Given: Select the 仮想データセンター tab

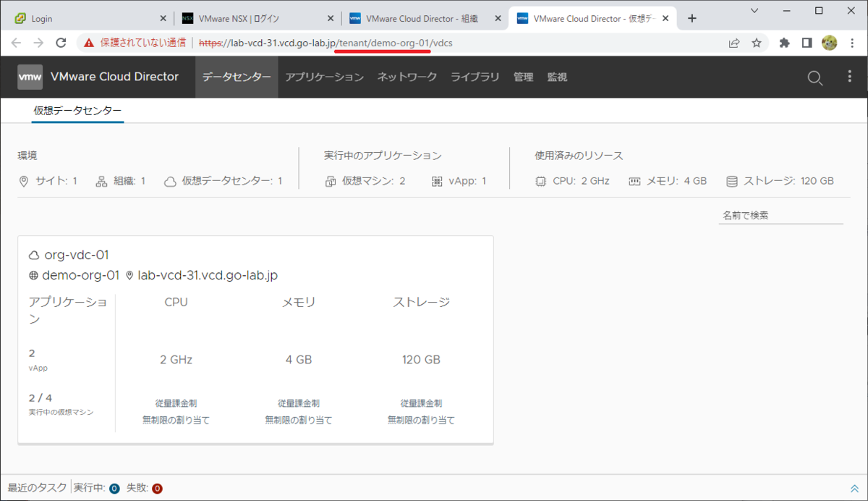Looking at the screenshot, I should (x=77, y=111).
